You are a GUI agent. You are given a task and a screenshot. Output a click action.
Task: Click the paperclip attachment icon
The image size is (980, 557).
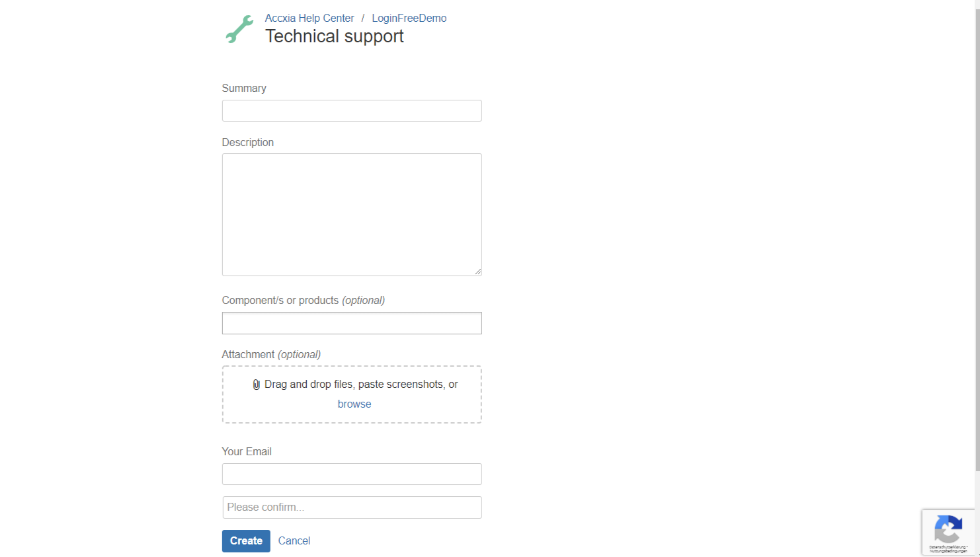pos(257,385)
